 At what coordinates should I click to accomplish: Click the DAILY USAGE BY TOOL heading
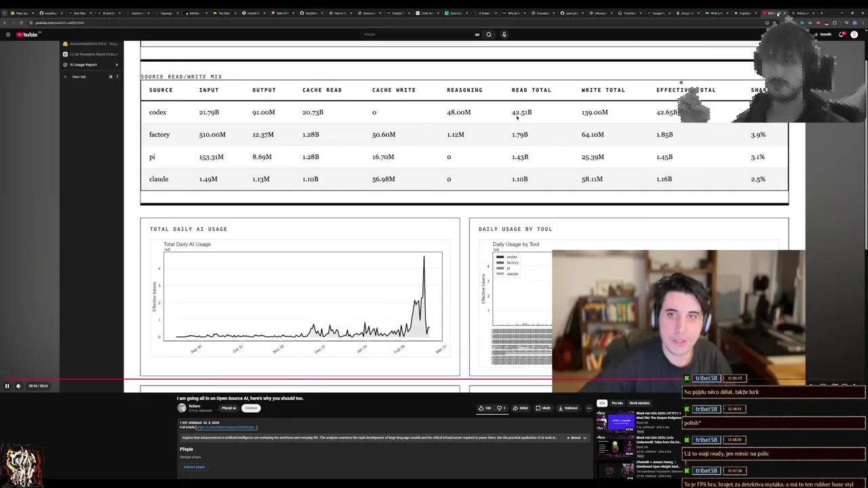click(515, 229)
